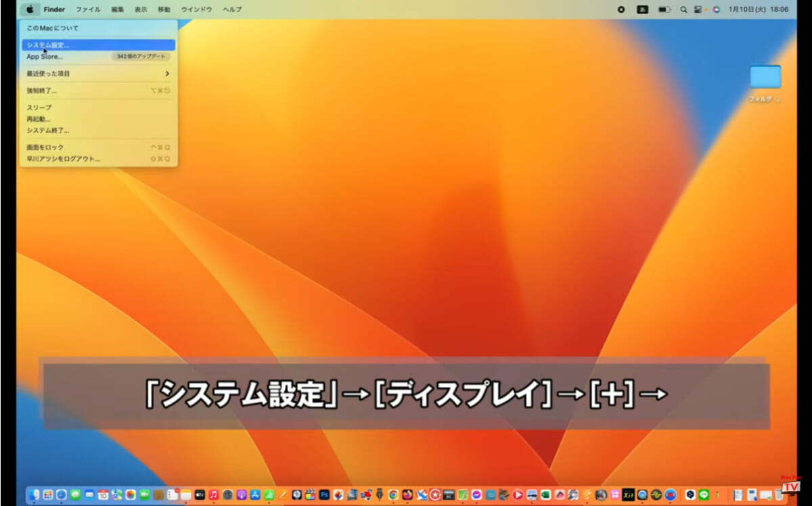This screenshot has width=812, height=506.
Task: Launch Excel from the Dock
Action: (545, 495)
